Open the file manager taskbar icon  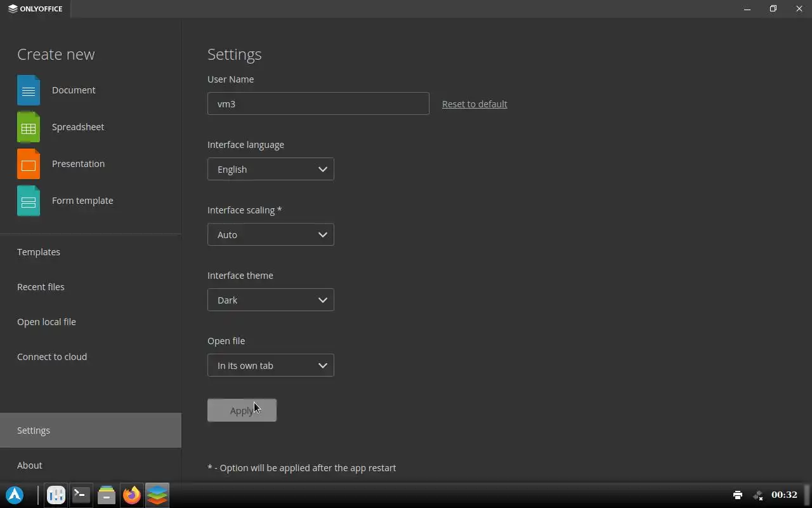(107, 495)
